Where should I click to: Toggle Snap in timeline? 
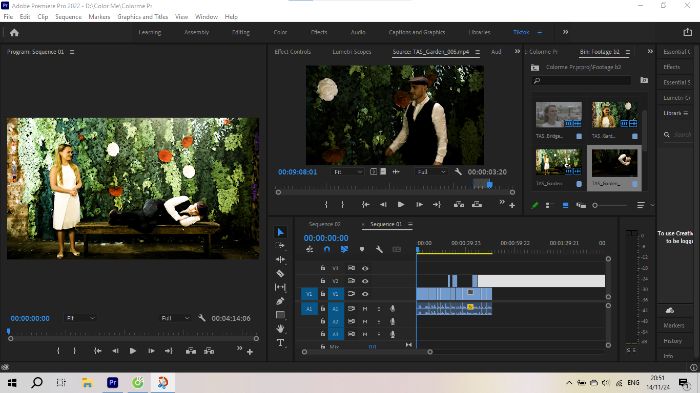pos(327,249)
